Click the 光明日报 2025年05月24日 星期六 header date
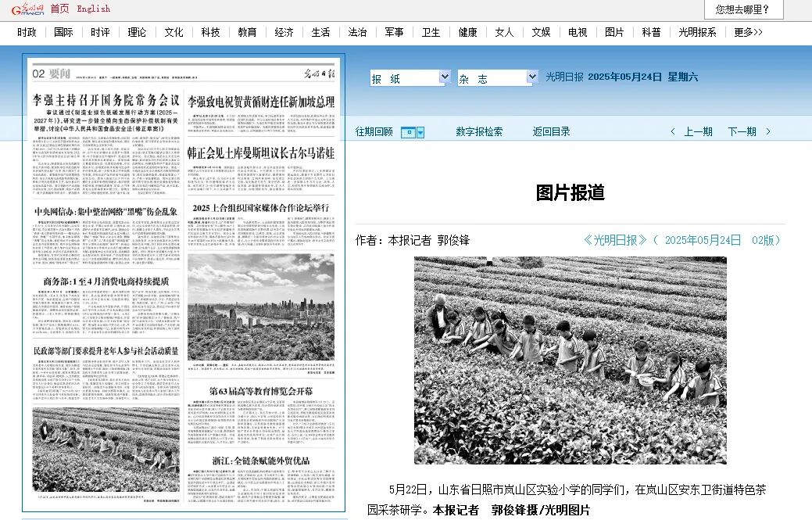The image size is (812, 520). pyautogui.click(x=621, y=77)
